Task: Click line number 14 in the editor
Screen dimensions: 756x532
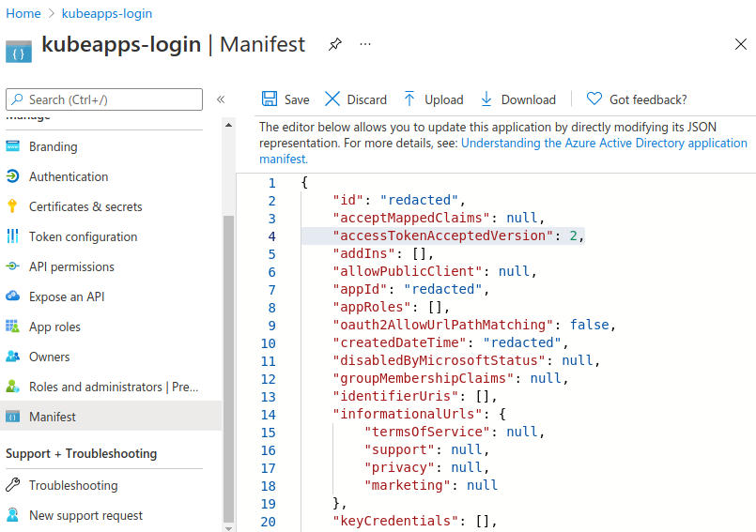Action: (x=268, y=415)
